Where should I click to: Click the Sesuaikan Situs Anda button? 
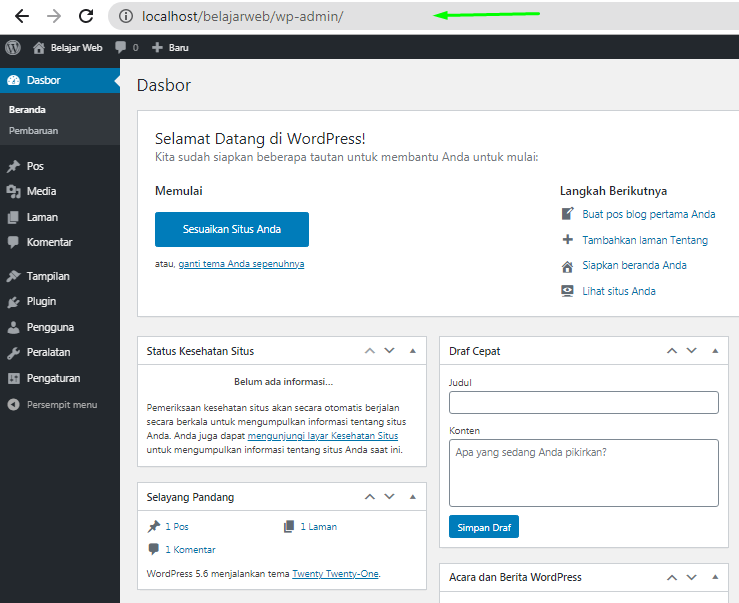[x=232, y=229]
